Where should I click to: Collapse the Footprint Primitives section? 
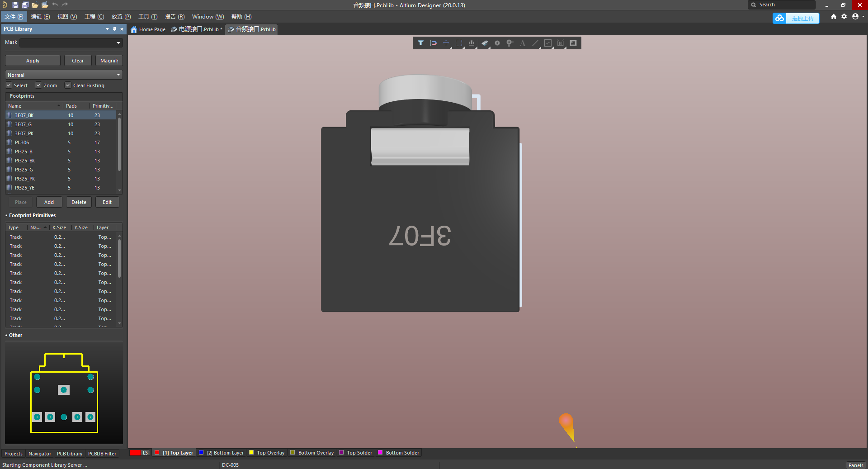click(x=6, y=215)
